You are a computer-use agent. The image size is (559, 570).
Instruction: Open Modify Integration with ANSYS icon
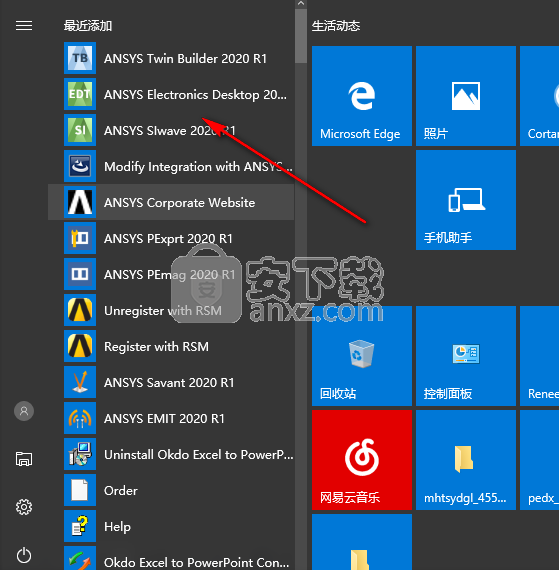click(80, 166)
